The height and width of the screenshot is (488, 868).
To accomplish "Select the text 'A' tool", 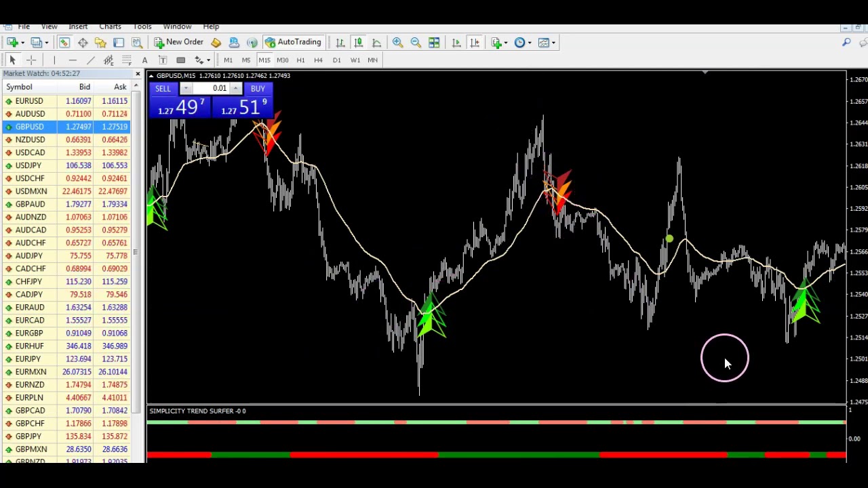I will pos(144,60).
